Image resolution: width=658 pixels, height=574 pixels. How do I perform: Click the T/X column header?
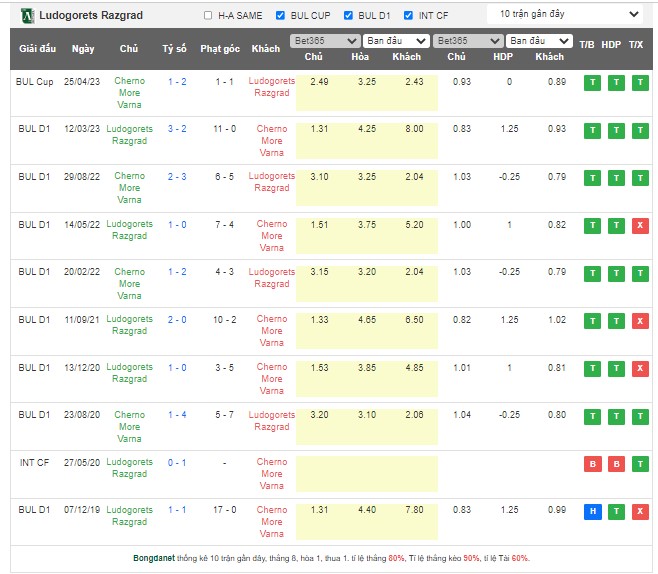point(636,44)
